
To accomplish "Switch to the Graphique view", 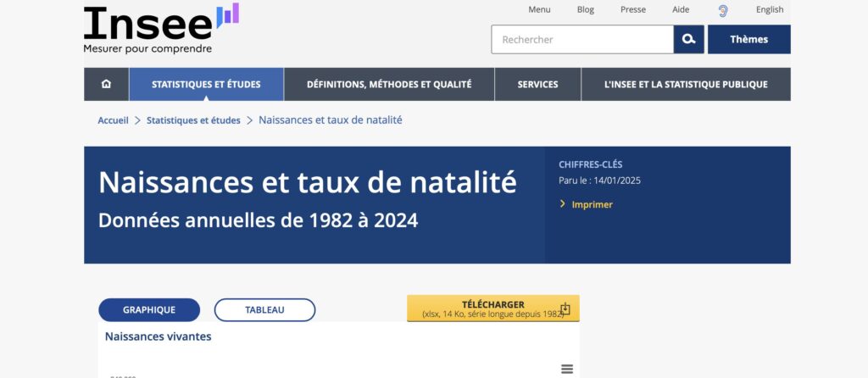I will [x=149, y=310].
